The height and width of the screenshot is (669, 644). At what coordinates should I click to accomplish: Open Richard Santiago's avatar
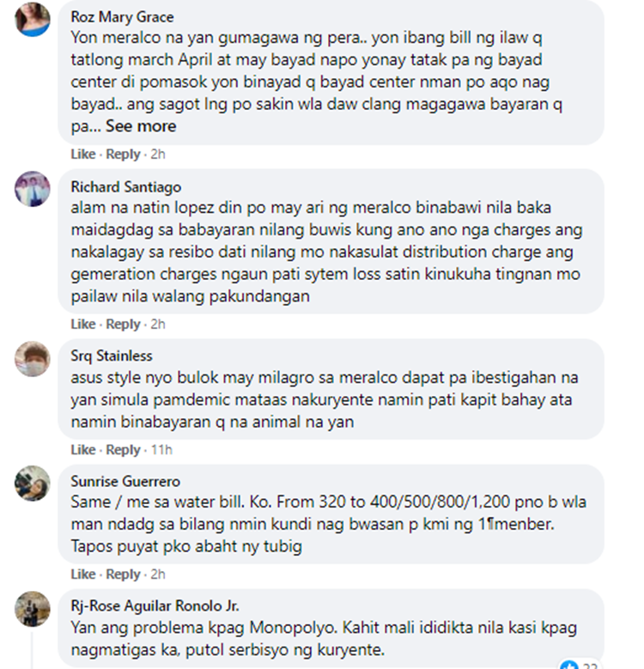point(33,189)
